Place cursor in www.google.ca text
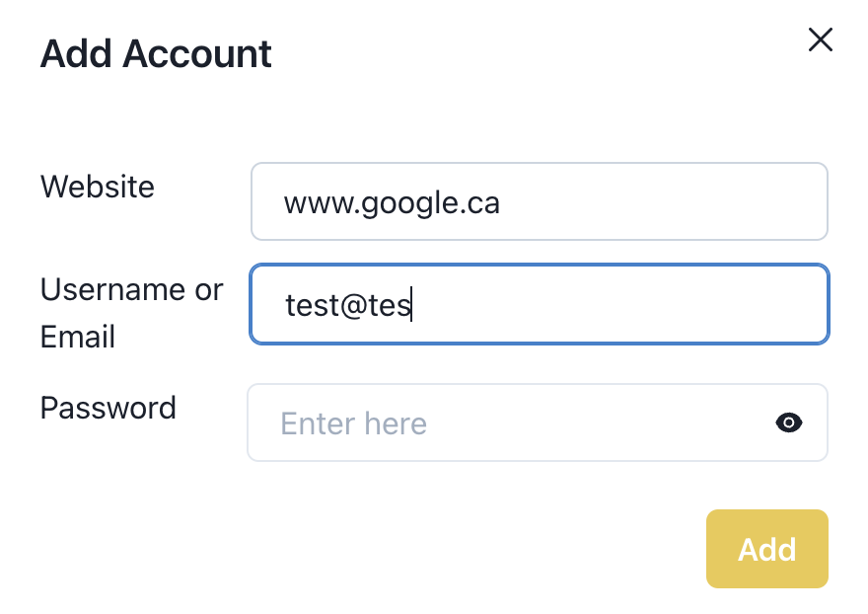Image resolution: width=868 pixels, height=614 pixels. (x=392, y=202)
